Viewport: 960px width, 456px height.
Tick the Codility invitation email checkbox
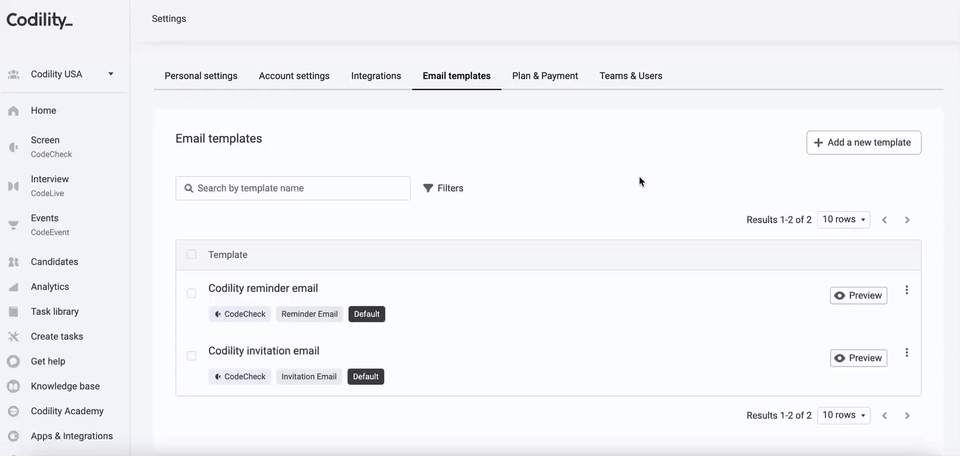(192, 356)
